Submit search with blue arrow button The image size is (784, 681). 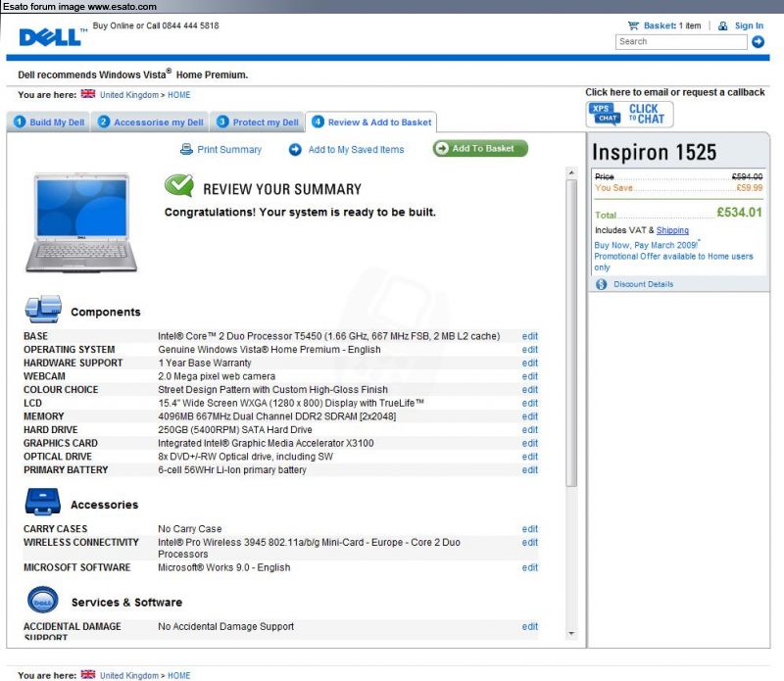click(x=758, y=42)
